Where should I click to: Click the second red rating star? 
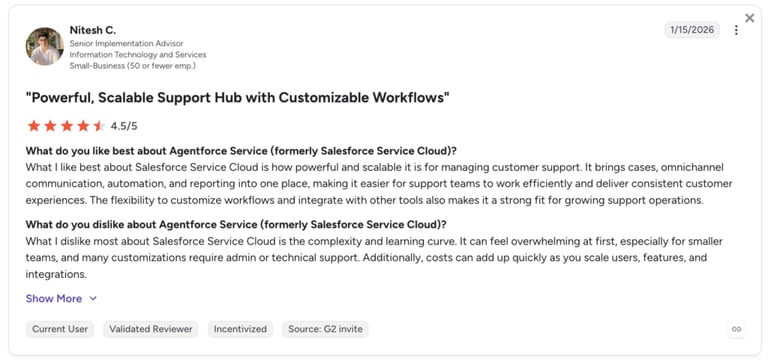(50, 126)
